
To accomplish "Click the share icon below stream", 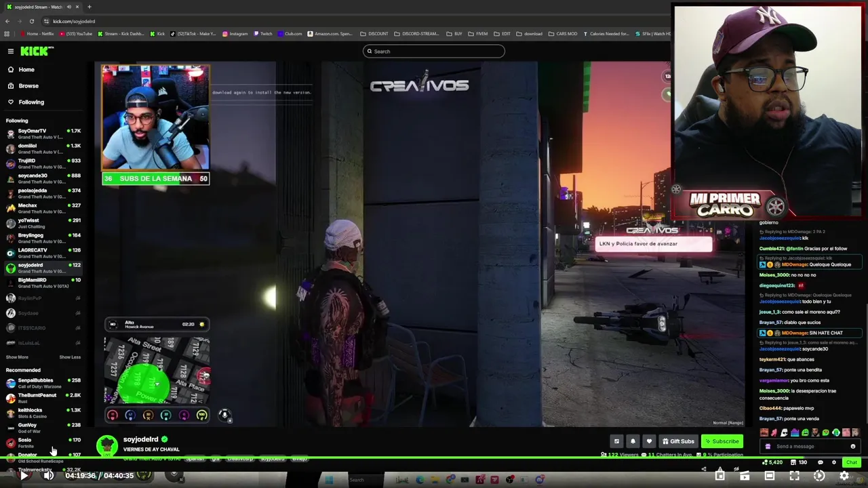I will point(704,469).
